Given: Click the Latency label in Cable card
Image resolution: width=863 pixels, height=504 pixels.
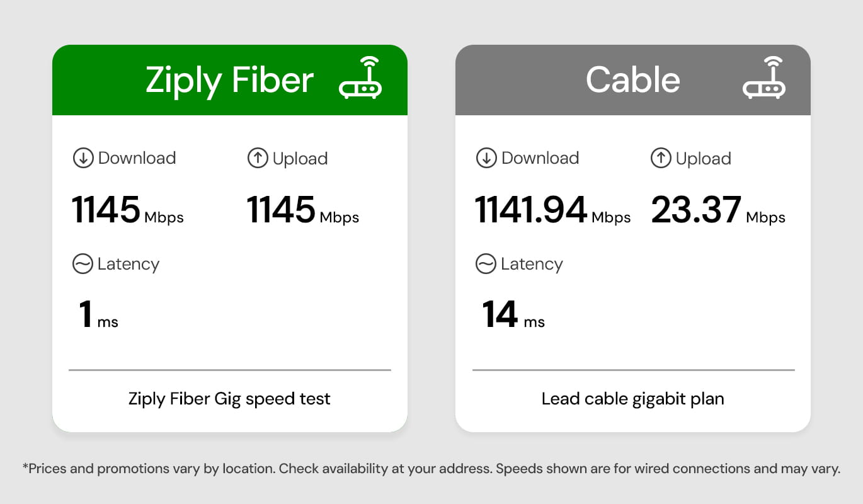Looking at the screenshot, I should (531, 264).
